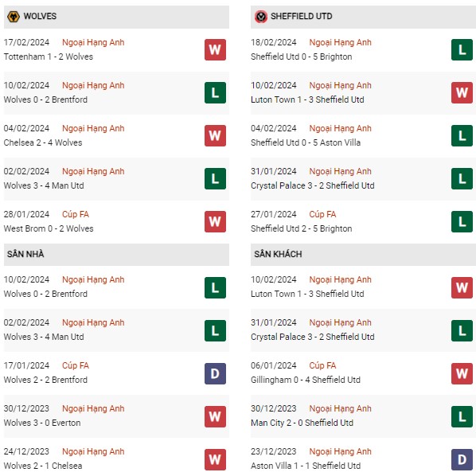Click the L badge for Sheffield Utd 0 - 5 Aston Villa
Viewport: 476px width, 476px height.
point(462,135)
